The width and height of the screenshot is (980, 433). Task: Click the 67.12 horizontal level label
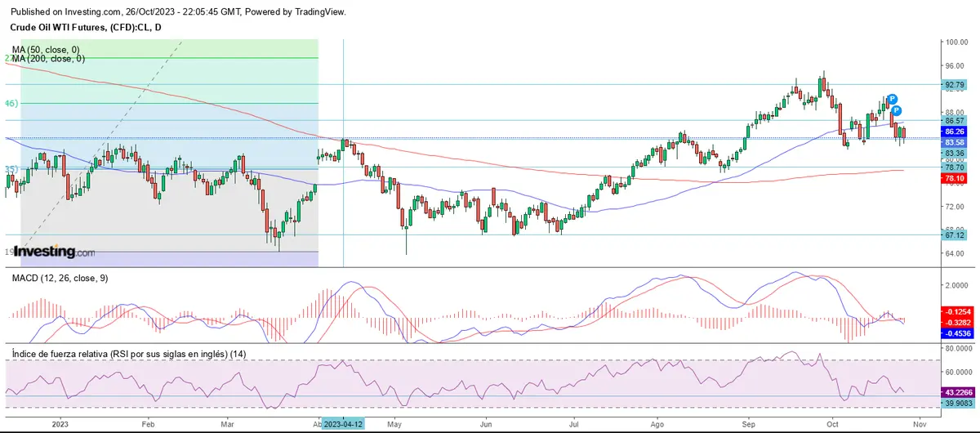[x=955, y=235]
